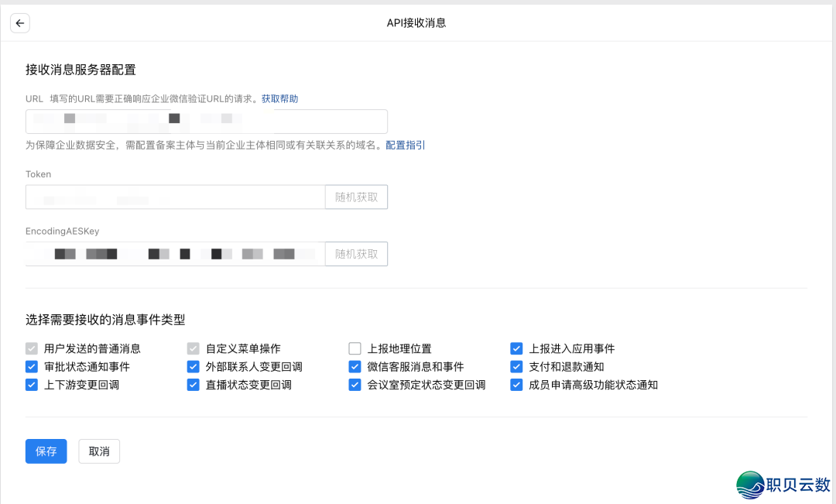The image size is (836, 504).
Task: Uncheck 上报进入应用事件 checkbox
Action: tap(516, 348)
